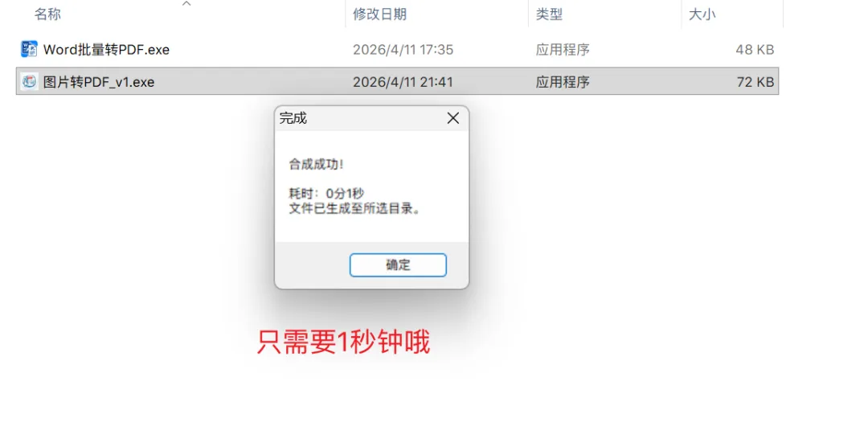Click the 2026/4/11 17:35 date cell
This screenshot has height=447, width=868.
click(403, 50)
